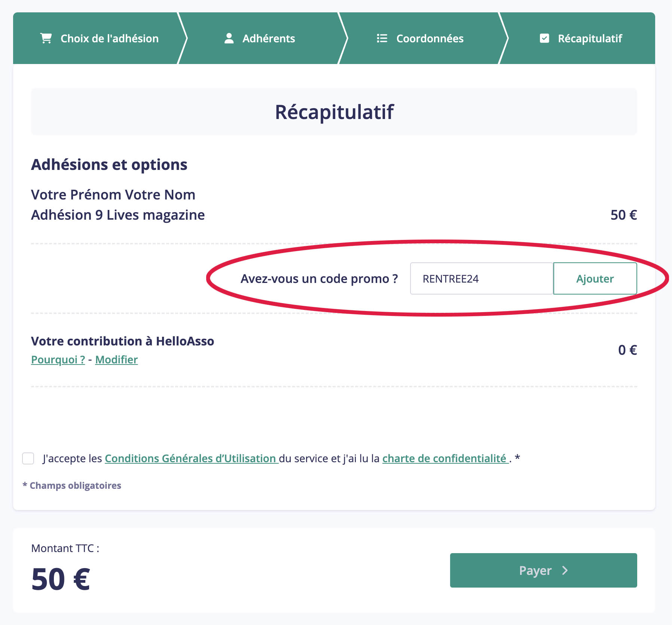672x625 pixels.
Task: Click the Récapitulatif page heading
Action: [334, 112]
